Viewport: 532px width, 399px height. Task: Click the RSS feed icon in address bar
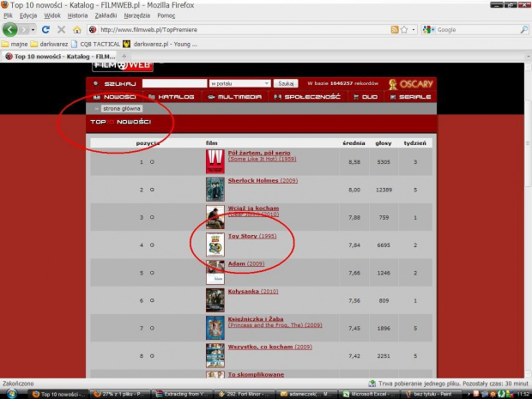[x=394, y=29]
